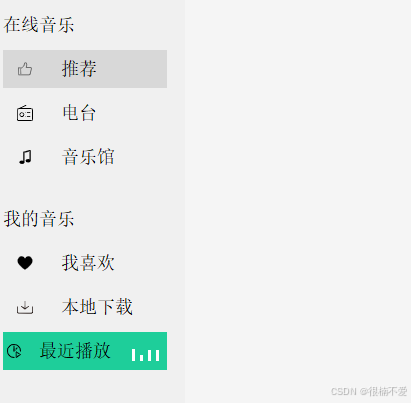411x403 pixels.
Task: Click the white equalizer bars icon
Action: click(x=146, y=355)
